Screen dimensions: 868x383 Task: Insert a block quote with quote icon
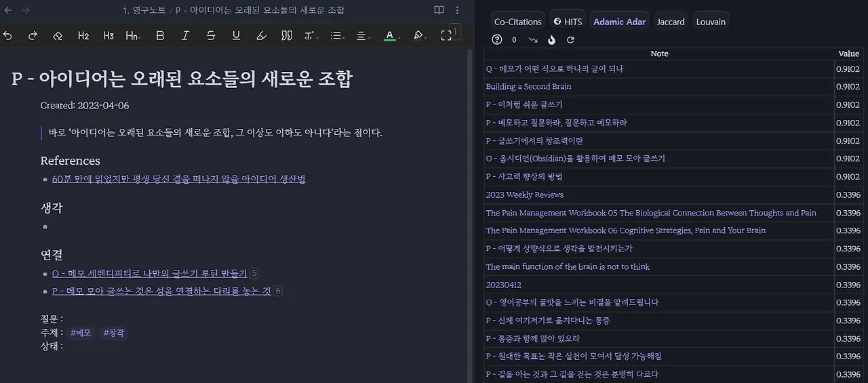tap(287, 35)
